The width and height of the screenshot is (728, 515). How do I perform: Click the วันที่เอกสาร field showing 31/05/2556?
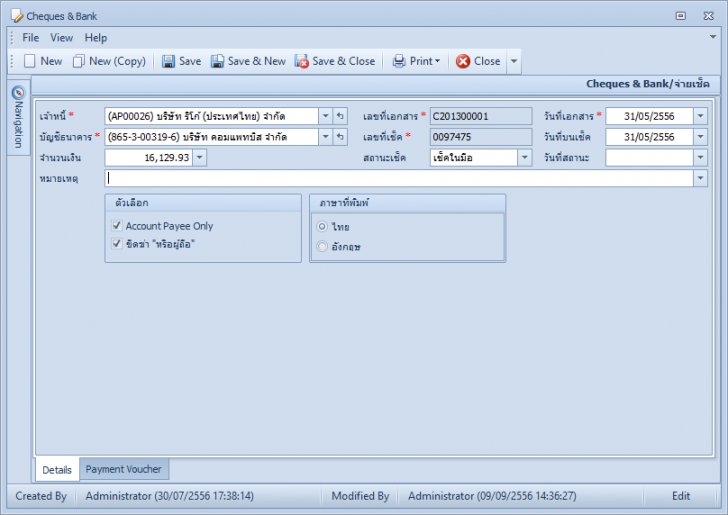[650, 116]
